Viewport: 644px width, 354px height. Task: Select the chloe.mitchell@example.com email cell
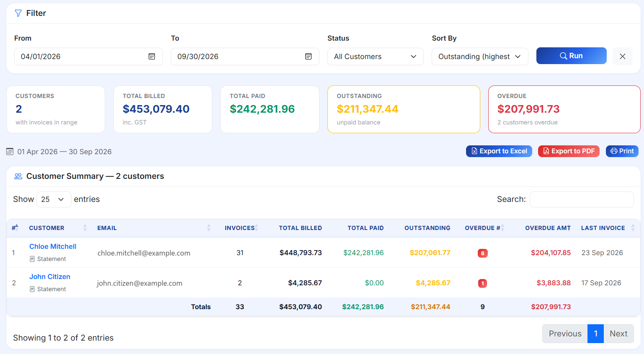[x=144, y=253]
